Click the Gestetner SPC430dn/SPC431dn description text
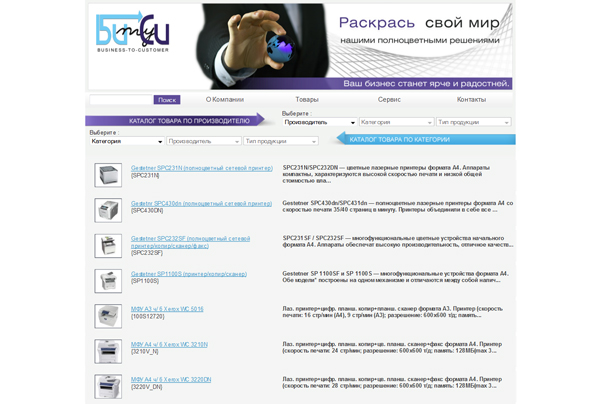The image size is (600, 404). pyautogui.click(x=398, y=206)
